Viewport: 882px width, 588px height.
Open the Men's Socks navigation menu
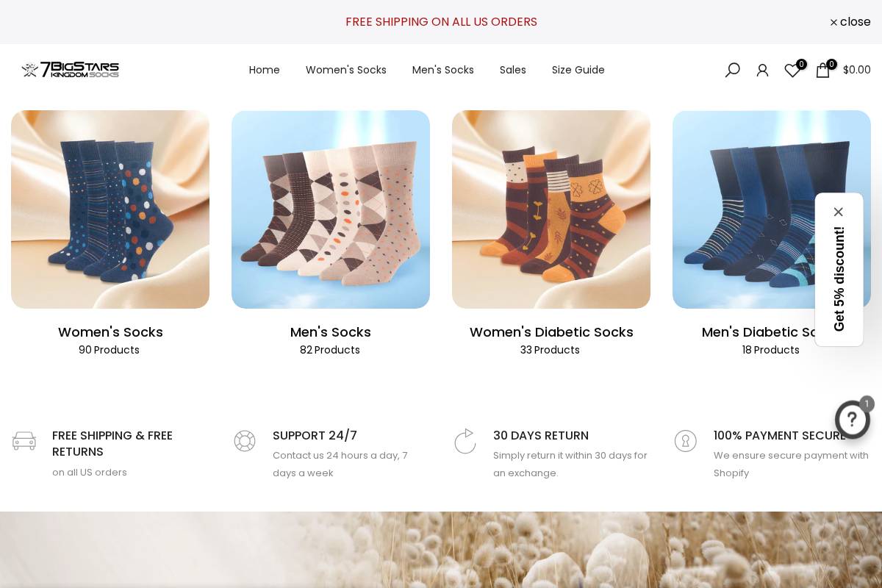(x=443, y=70)
